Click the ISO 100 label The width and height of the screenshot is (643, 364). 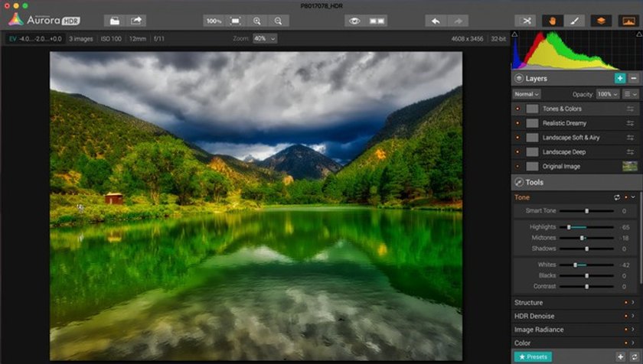[111, 39]
